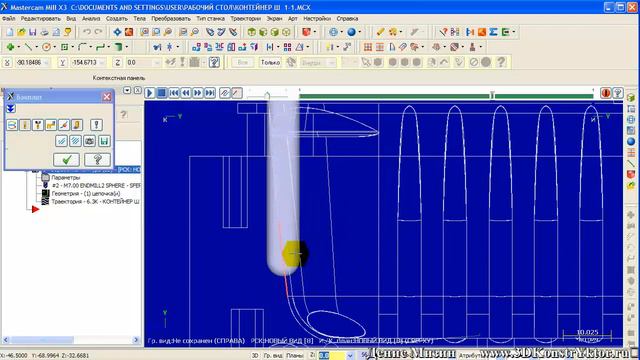
Task: Toggle the shaded-toolpath hatch icon in Backplot
Action: pos(76,141)
